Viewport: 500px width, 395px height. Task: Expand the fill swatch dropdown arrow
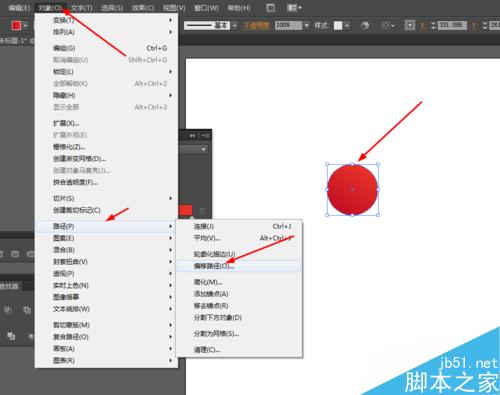[x=25, y=25]
